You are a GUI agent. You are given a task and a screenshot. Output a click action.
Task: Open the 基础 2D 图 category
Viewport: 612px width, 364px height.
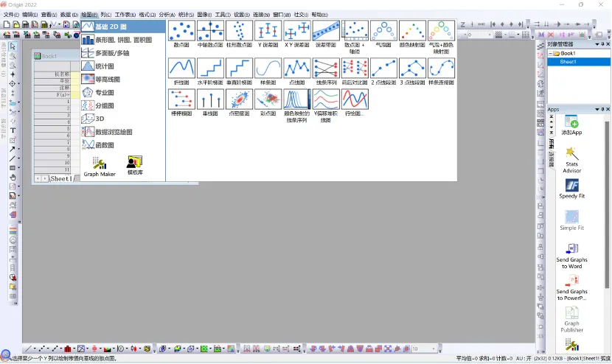click(123, 27)
